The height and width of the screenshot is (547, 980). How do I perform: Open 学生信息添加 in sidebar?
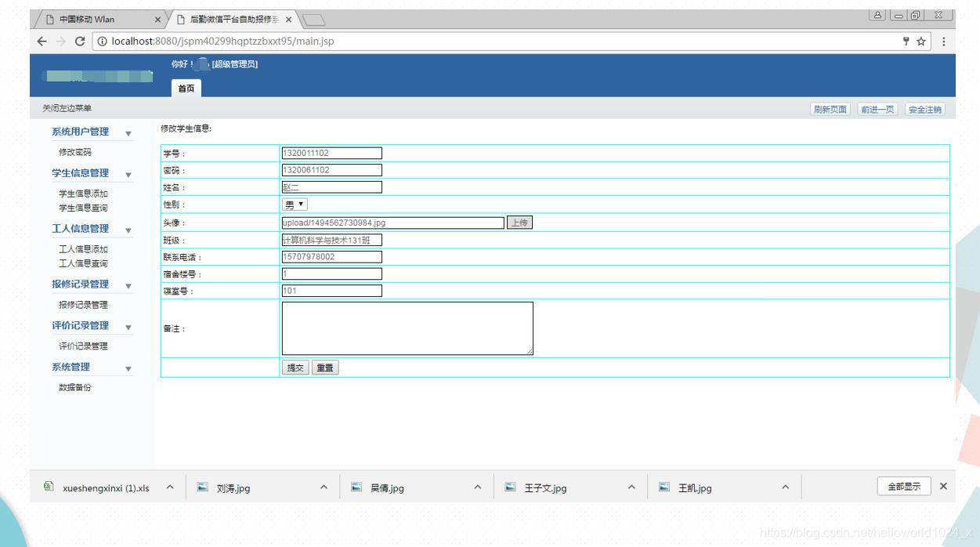(x=83, y=194)
